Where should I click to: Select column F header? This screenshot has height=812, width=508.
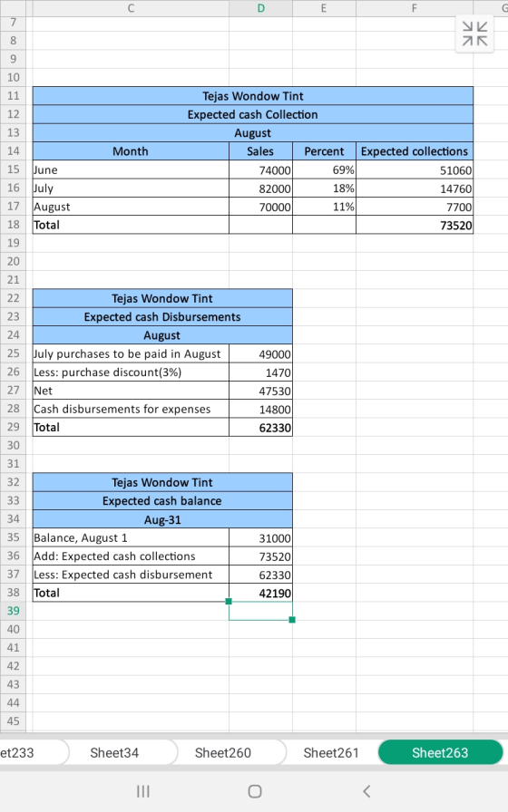415,8
